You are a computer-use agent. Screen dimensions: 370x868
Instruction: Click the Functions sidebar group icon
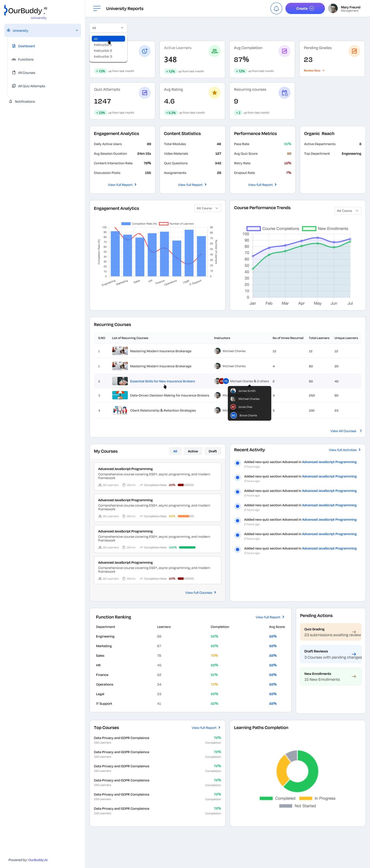point(14,59)
